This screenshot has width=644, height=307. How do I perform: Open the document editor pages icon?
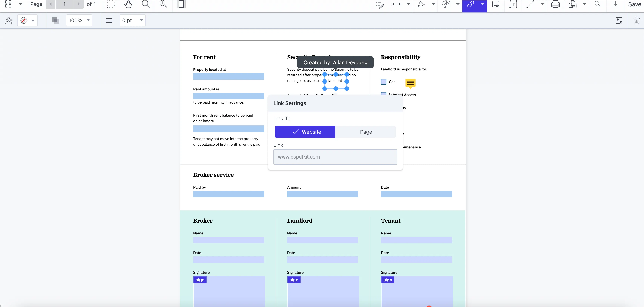[x=572, y=4]
